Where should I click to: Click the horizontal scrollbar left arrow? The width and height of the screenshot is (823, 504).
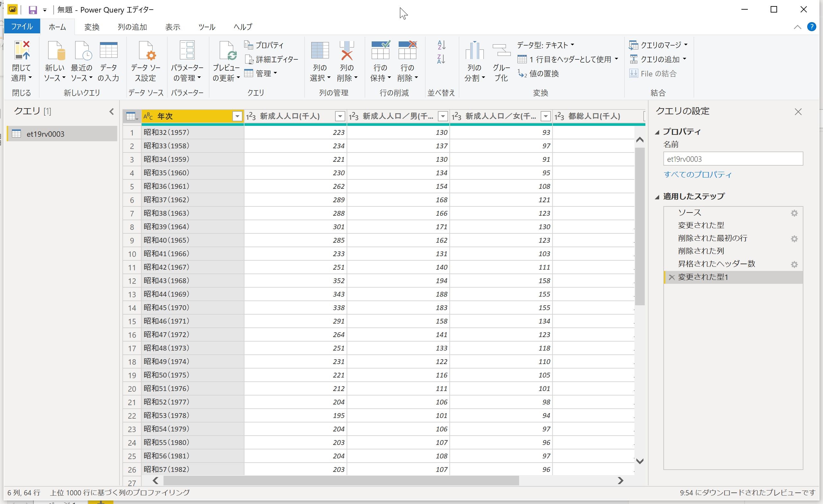click(x=155, y=481)
